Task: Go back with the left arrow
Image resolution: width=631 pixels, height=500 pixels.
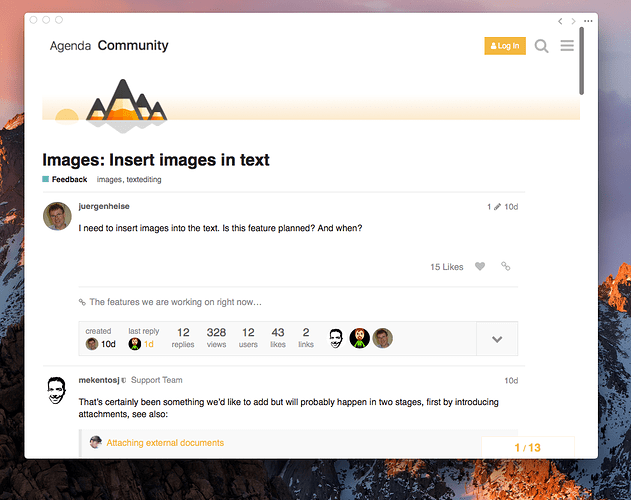Action: click(560, 21)
